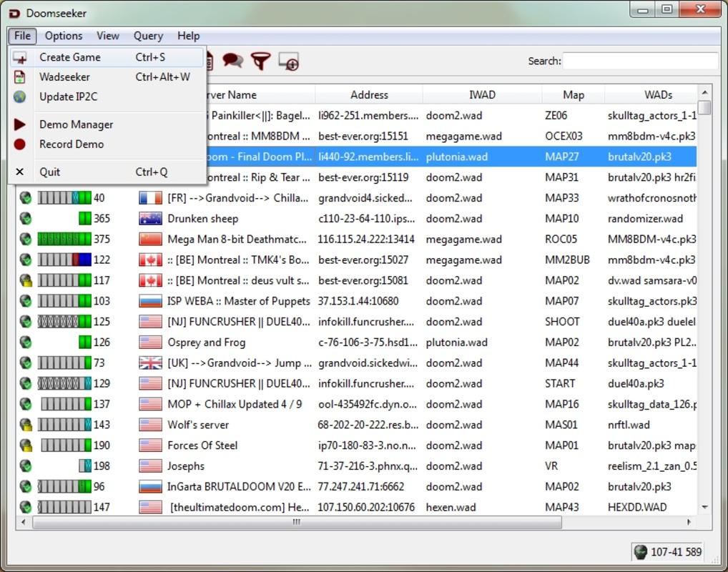Click French flag on Grandvoid Chilla row
Image resolution: width=728 pixels, height=572 pixels.
150,198
